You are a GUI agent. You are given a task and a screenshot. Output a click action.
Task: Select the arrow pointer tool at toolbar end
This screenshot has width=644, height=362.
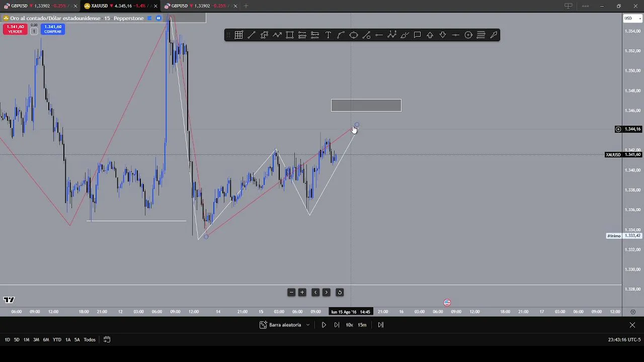click(x=494, y=35)
